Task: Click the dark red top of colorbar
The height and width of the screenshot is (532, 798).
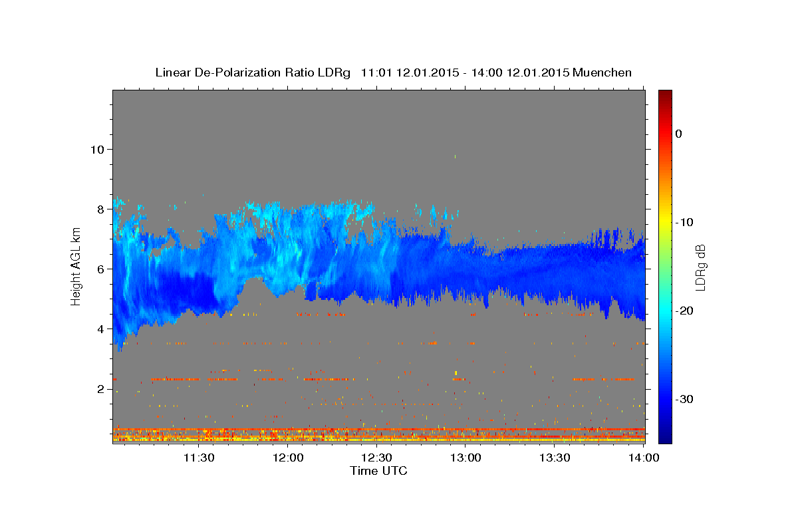Action: pos(665,95)
